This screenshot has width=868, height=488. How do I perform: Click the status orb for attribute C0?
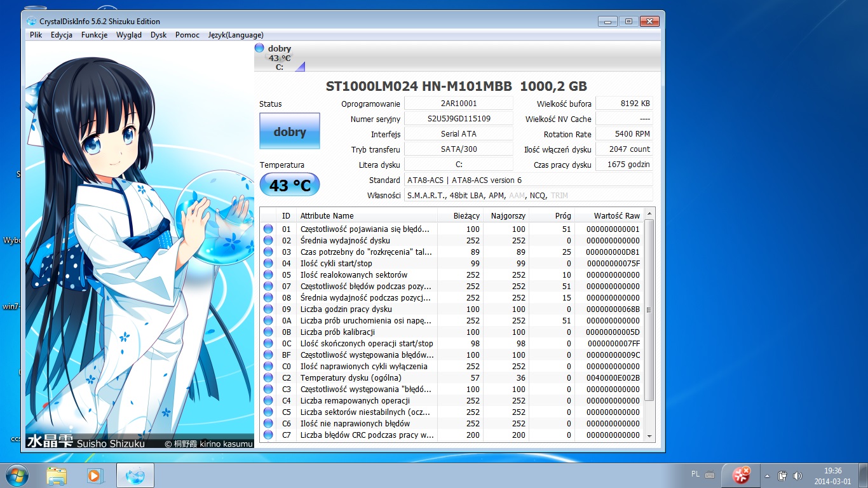[x=268, y=366]
